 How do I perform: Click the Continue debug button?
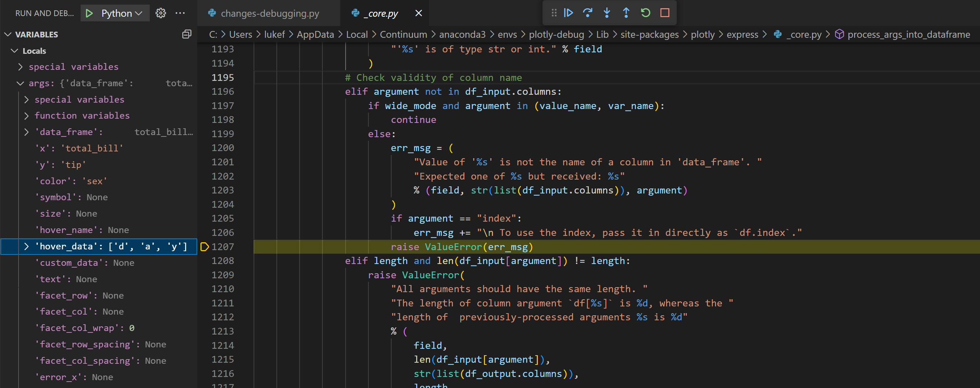pos(568,13)
